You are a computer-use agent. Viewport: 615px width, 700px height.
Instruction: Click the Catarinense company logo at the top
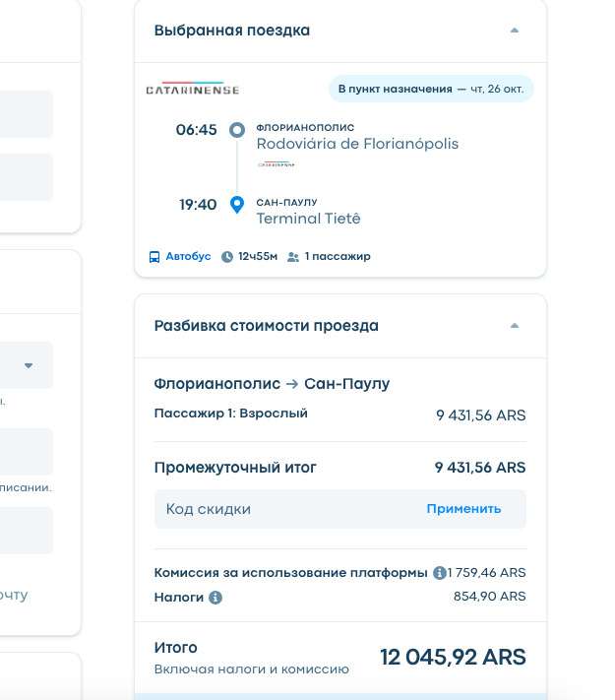click(193, 89)
